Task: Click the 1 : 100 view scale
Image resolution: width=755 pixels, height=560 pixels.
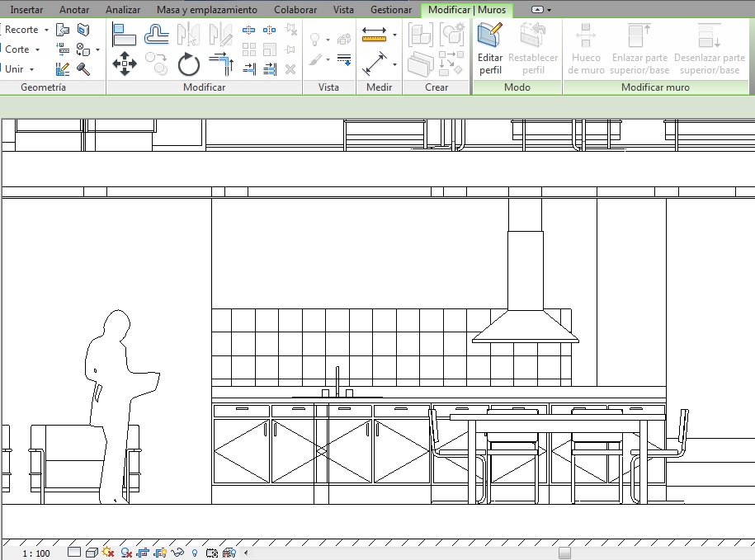Action: (x=35, y=553)
